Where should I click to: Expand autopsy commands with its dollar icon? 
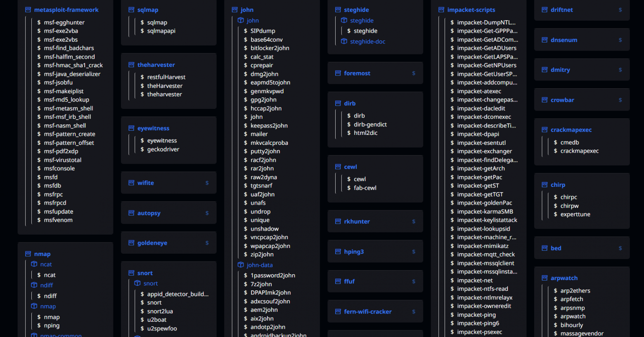tap(207, 213)
